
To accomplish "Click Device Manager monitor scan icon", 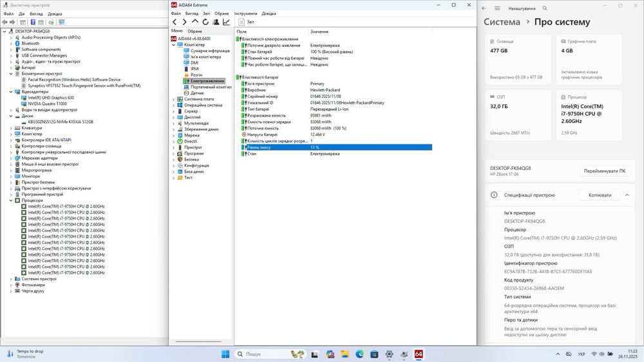I will click(62, 22).
